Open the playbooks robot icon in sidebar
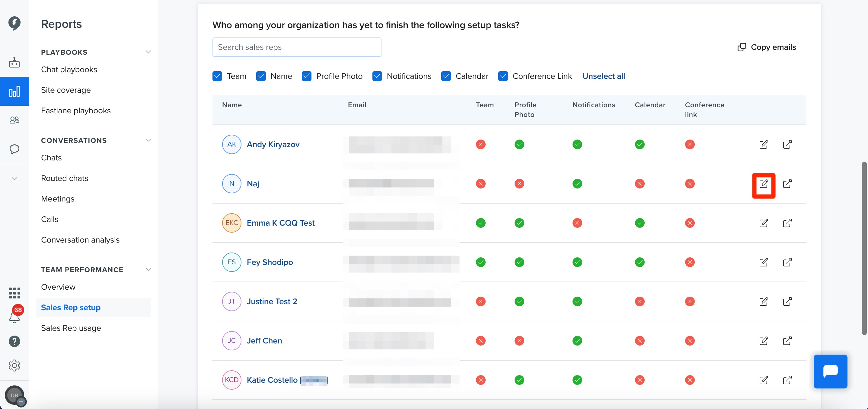This screenshot has height=409, width=868. [14, 63]
